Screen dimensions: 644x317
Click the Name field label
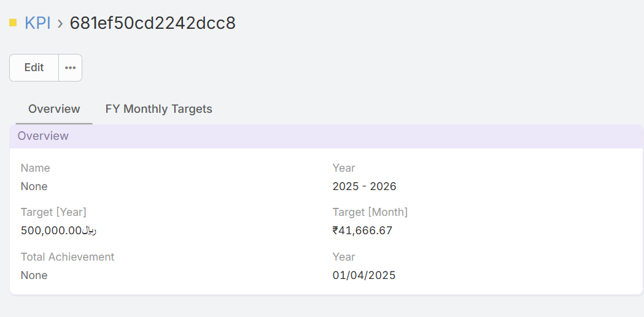tap(36, 168)
